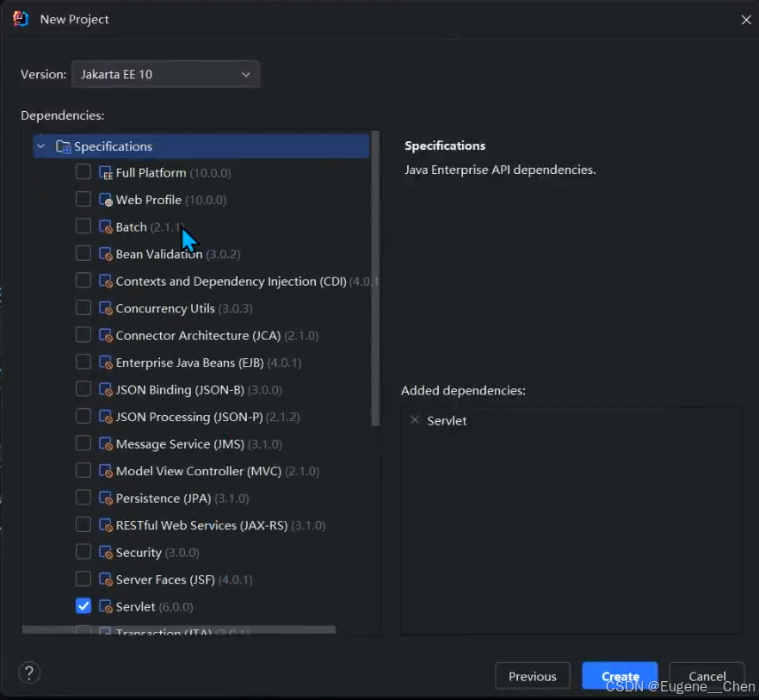Click the Model View Controller icon
The image size is (759, 700).
pyautogui.click(x=106, y=471)
